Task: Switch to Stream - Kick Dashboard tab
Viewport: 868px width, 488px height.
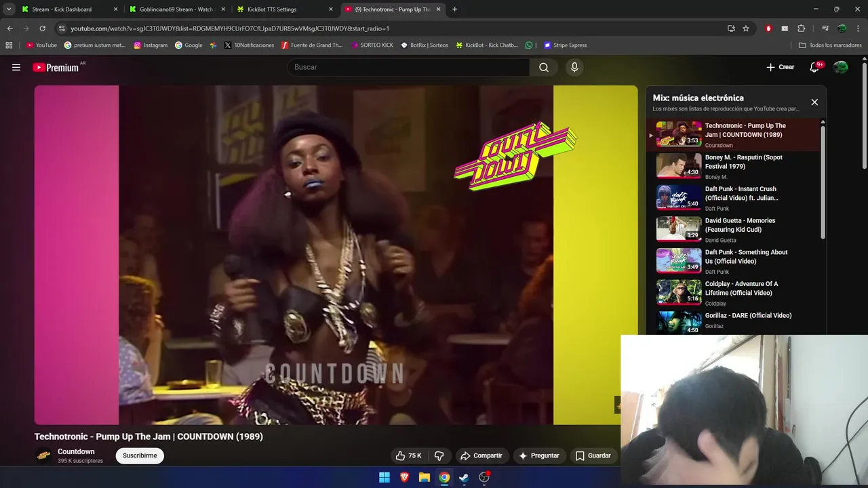Action: click(70, 9)
